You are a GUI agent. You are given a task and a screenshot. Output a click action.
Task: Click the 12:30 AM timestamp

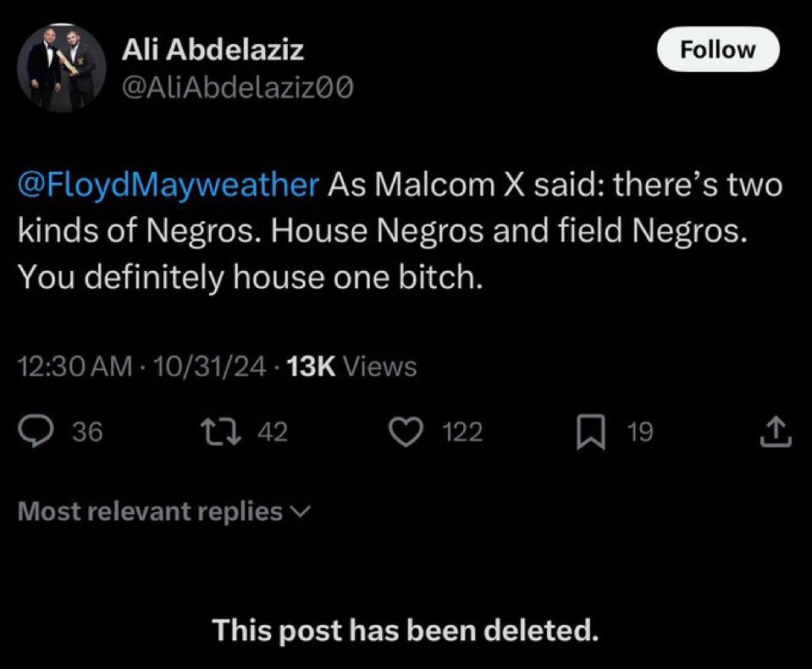pos(75,366)
